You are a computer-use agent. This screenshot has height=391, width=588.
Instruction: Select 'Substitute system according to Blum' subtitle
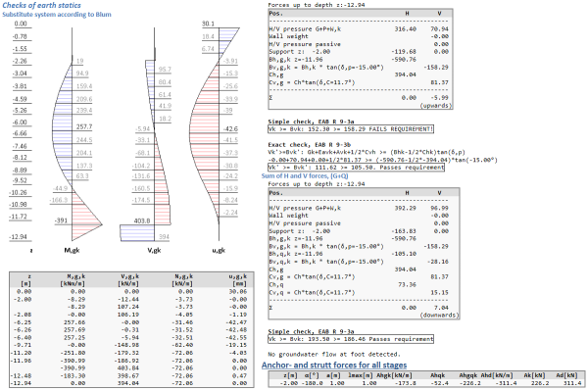(x=57, y=15)
